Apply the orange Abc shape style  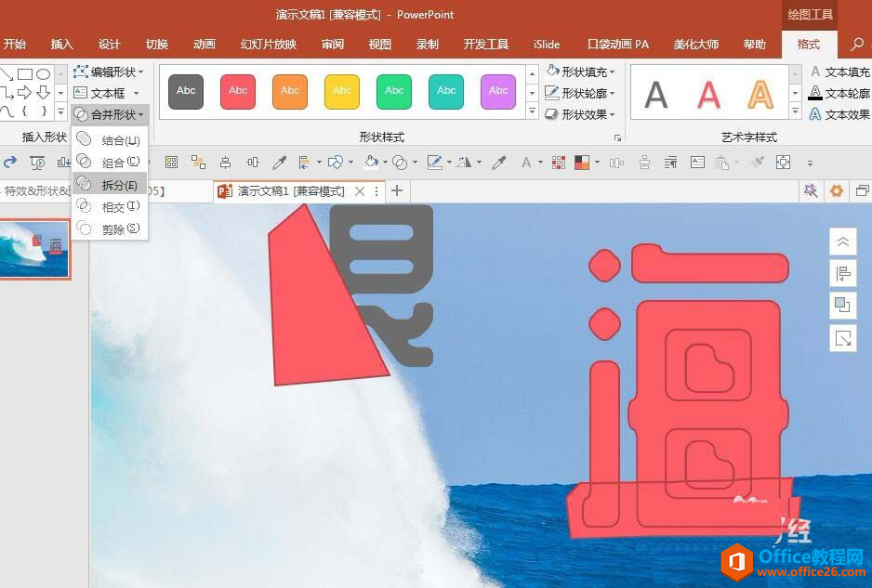pos(290,91)
